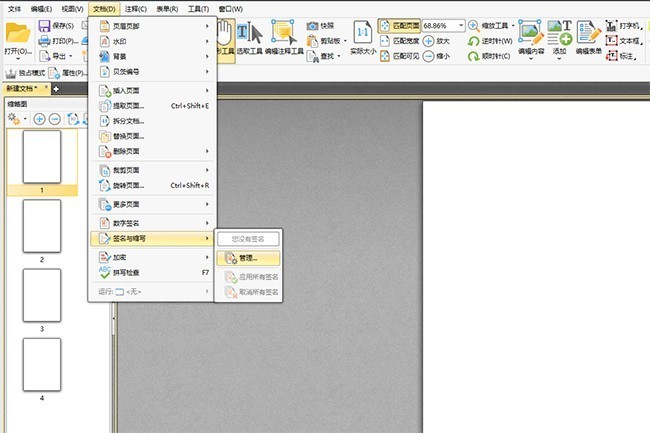Enable 独占模式 exclusive mode
The image size is (650, 433).
[25, 73]
